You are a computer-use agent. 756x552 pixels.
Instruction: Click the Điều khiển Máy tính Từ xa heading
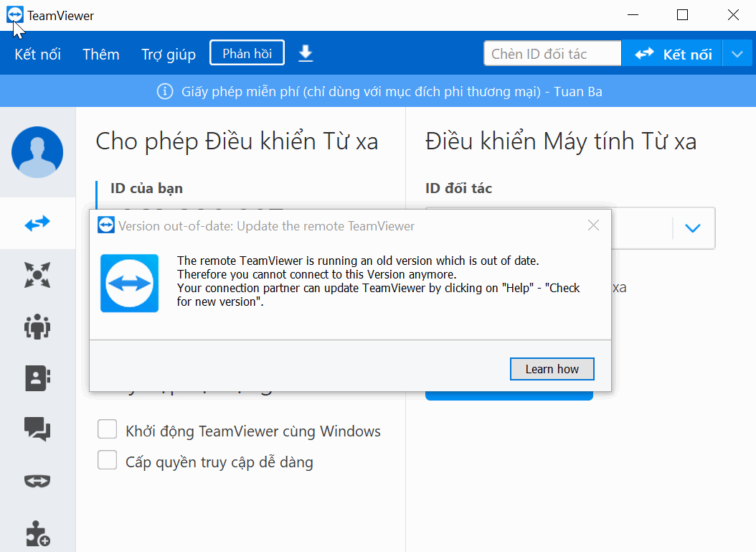point(561,141)
